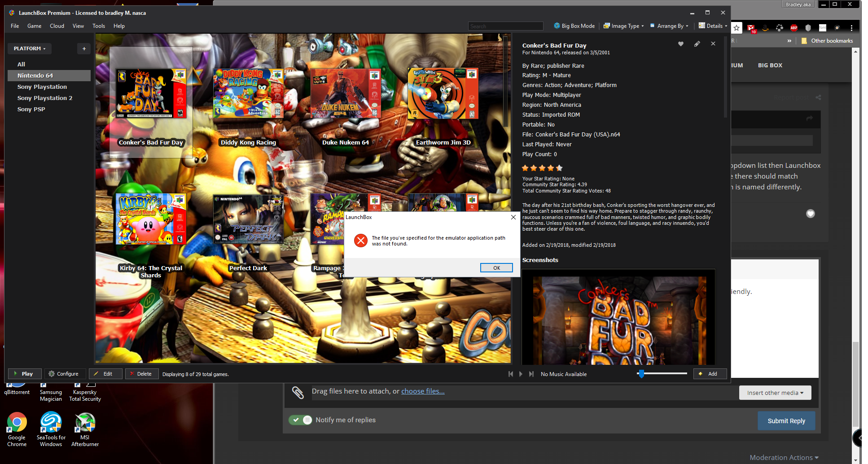Open the File menu

click(15, 26)
